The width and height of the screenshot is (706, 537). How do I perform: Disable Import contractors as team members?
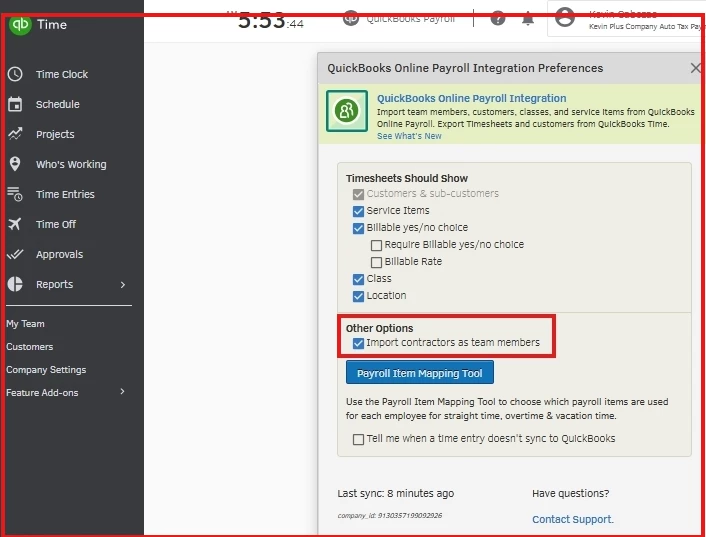tap(358, 343)
